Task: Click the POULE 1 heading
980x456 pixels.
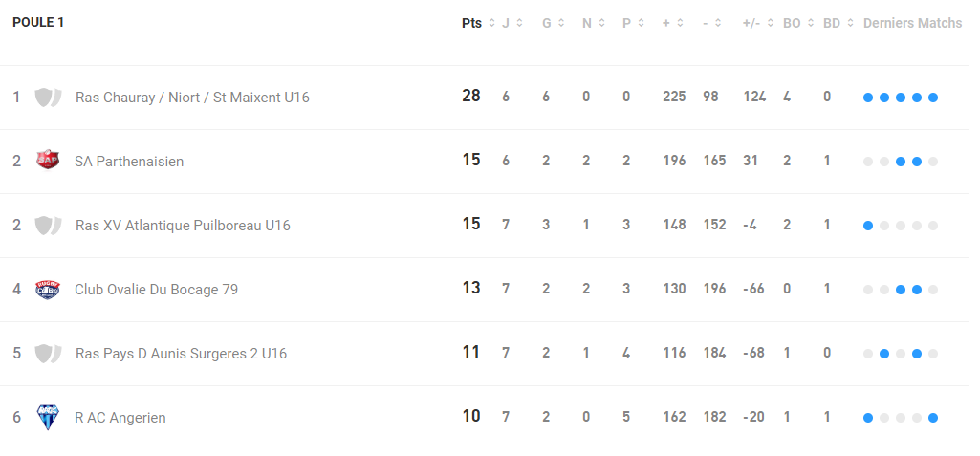Action: 38,23
